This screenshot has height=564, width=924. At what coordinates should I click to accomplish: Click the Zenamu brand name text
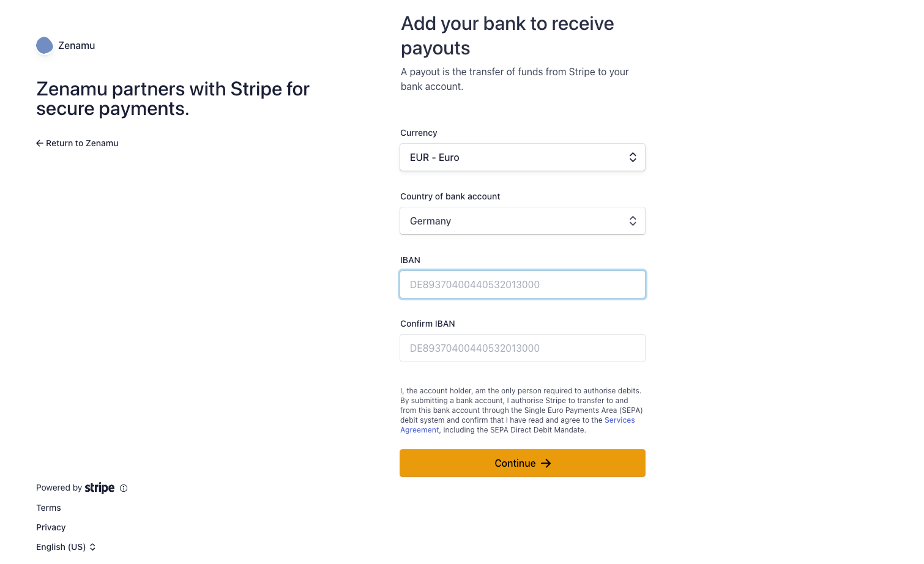pos(76,45)
